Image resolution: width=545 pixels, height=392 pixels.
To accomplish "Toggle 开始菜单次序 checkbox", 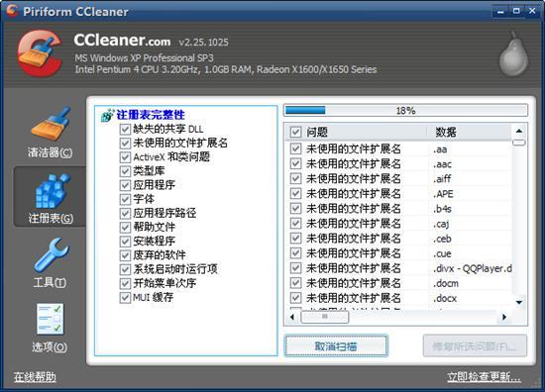I will coord(125,284).
